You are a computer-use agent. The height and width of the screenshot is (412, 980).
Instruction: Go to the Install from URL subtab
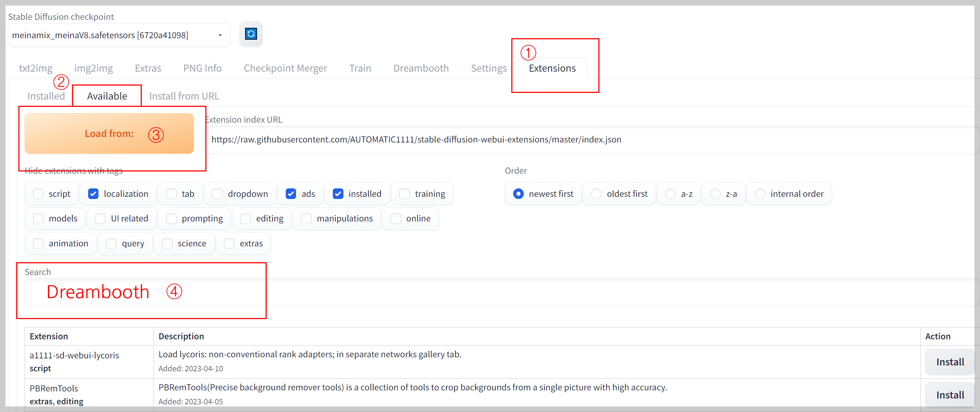pos(184,96)
